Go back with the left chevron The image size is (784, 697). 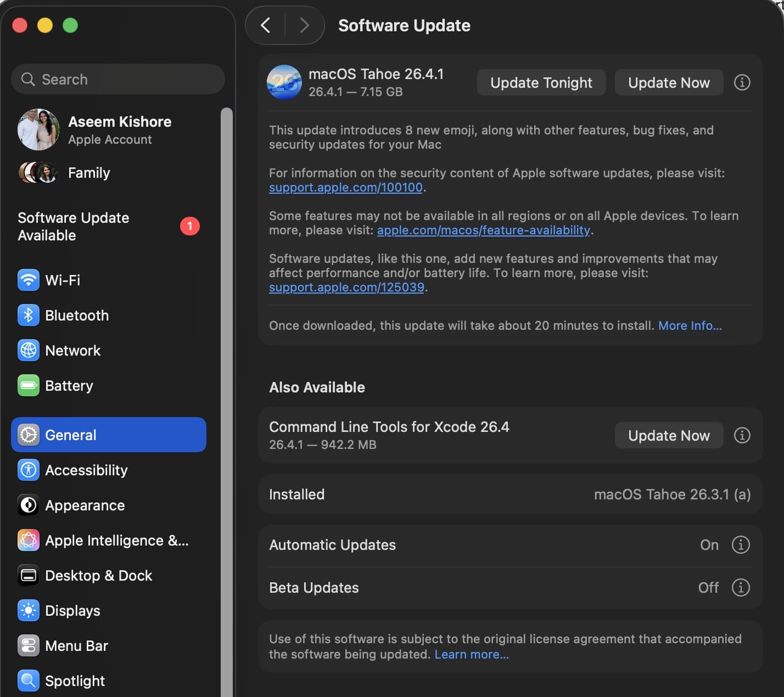(x=265, y=25)
